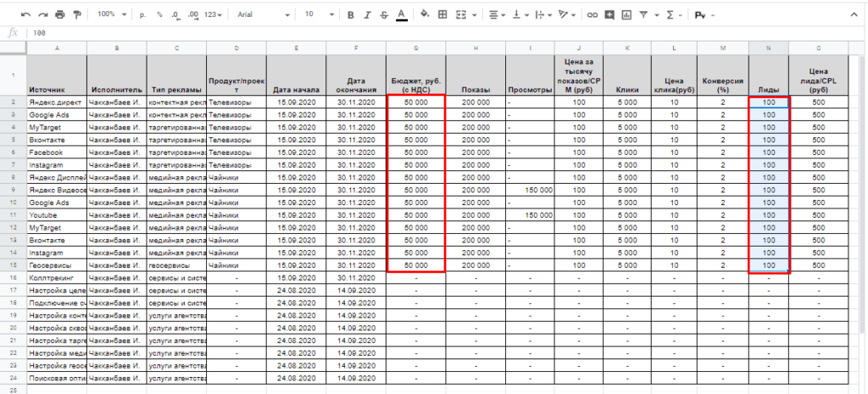Select column G header

click(416, 48)
